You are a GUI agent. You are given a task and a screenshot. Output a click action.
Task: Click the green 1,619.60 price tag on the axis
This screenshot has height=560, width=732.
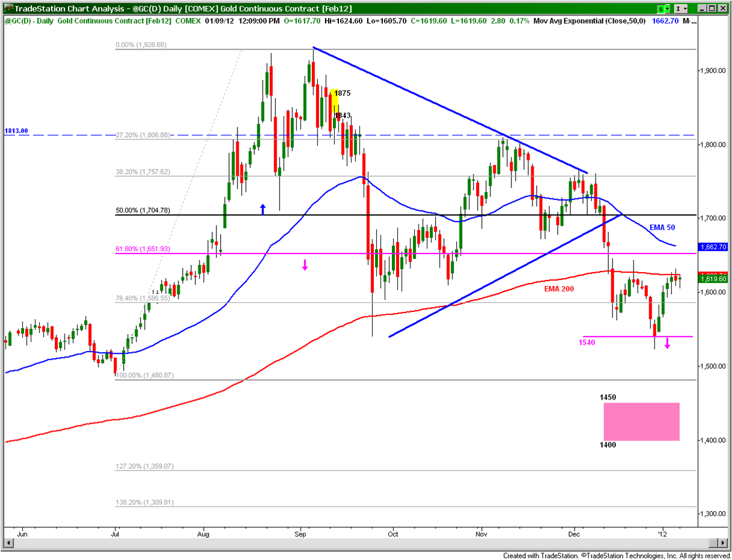(x=712, y=279)
